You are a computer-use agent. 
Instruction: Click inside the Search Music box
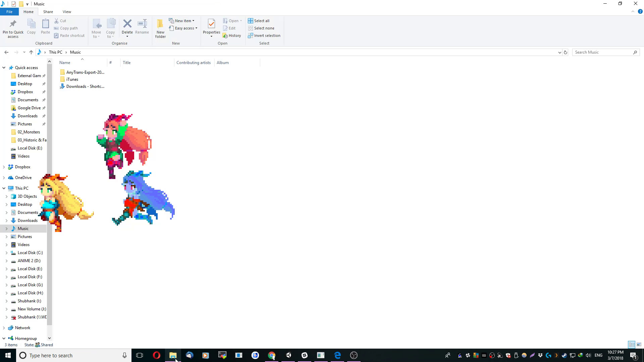tap(600, 52)
